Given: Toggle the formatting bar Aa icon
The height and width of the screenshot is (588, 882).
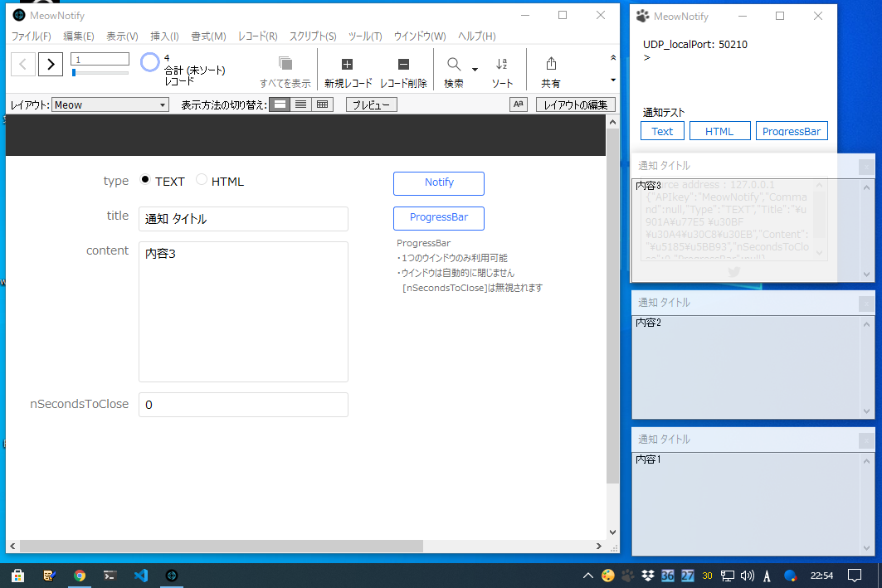Looking at the screenshot, I should (x=518, y=104).
